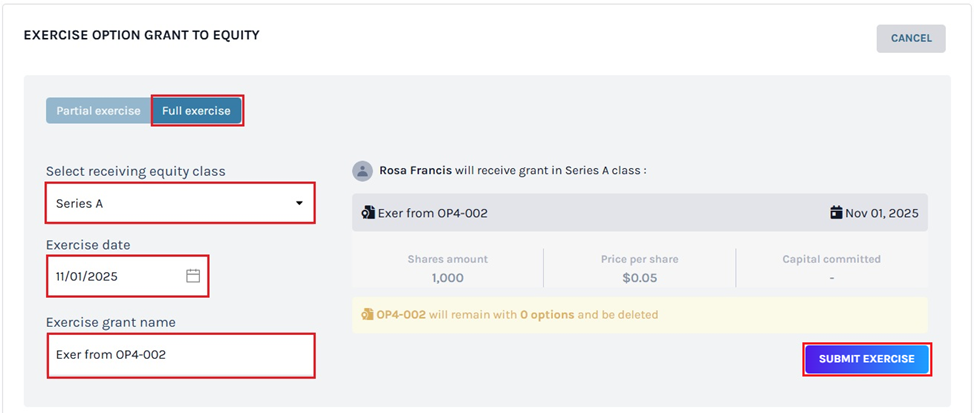Click the CANCEL button
974x413 pixels.
coord(911,39)
